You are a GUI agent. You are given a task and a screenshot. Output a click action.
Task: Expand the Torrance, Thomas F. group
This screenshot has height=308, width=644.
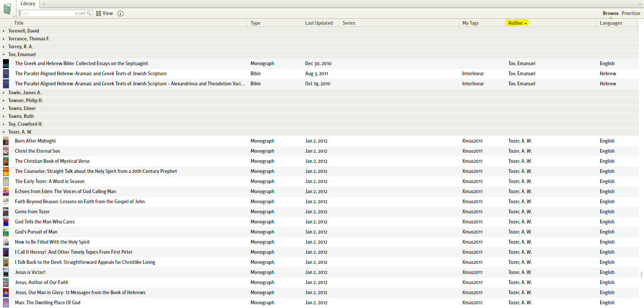tap(4, 39)
